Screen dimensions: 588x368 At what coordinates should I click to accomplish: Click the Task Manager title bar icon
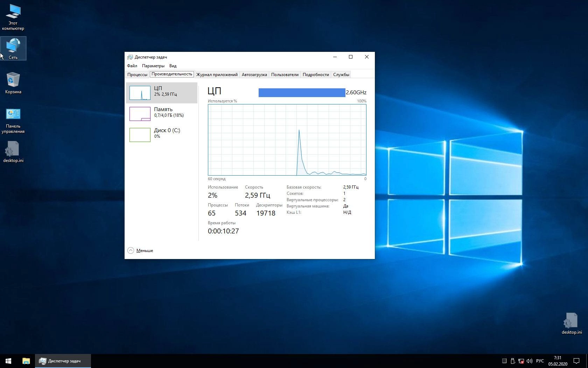(x=130, y=57)
